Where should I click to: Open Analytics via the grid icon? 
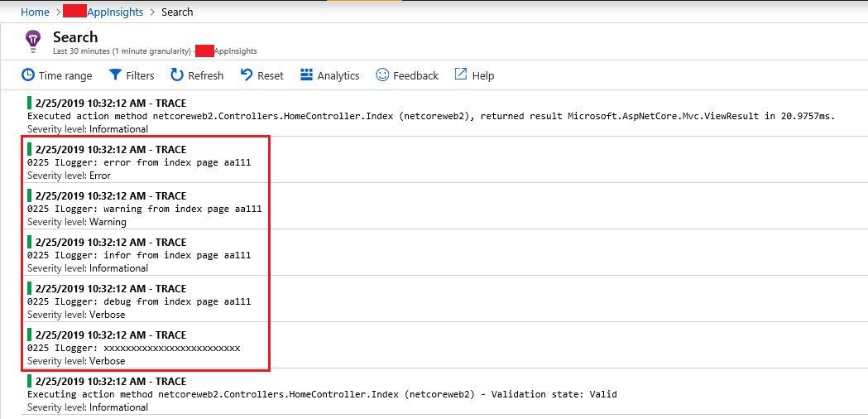[x=307, y=75]
